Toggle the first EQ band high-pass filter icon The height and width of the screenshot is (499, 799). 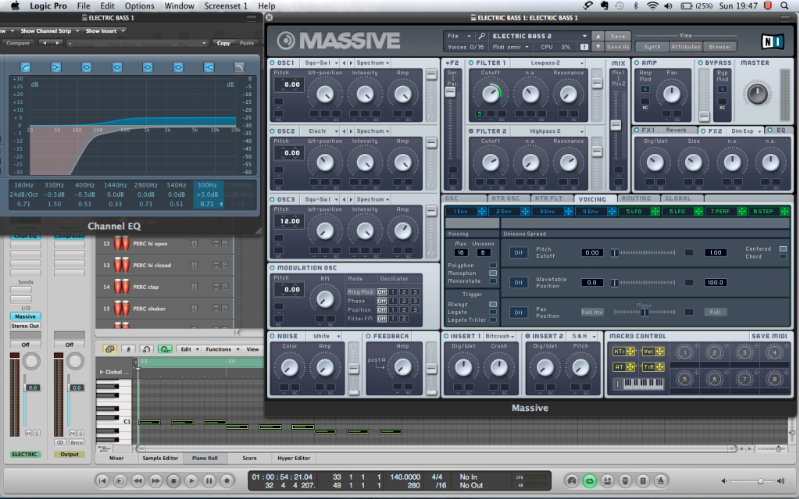25,67
